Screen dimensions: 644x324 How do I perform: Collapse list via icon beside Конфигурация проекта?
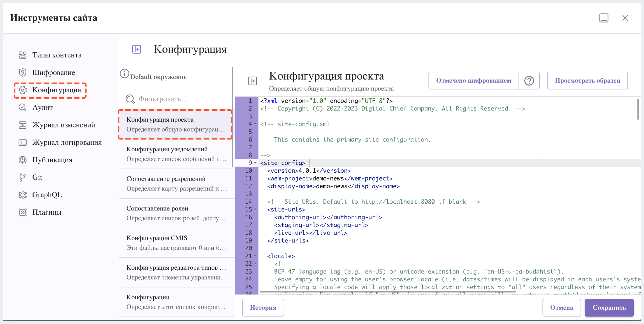click(x=252, y=81)
